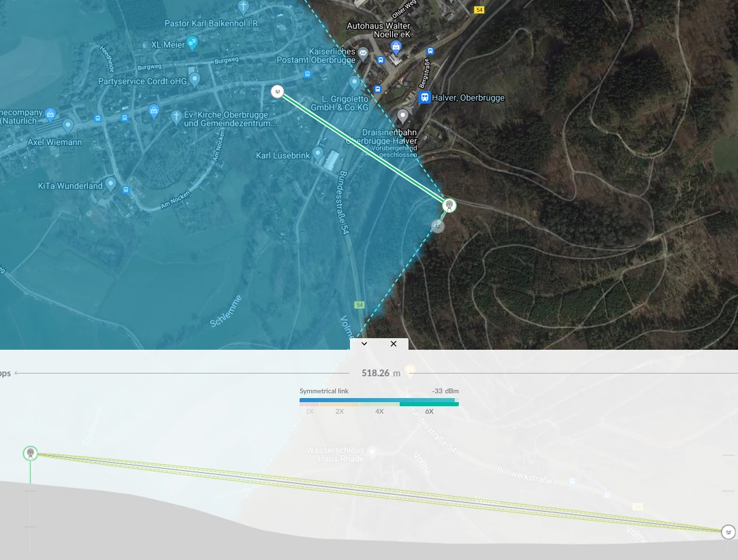Click the 4X modulation label
Viewport: 738px width, 560px height.
[x=379, y=411]
